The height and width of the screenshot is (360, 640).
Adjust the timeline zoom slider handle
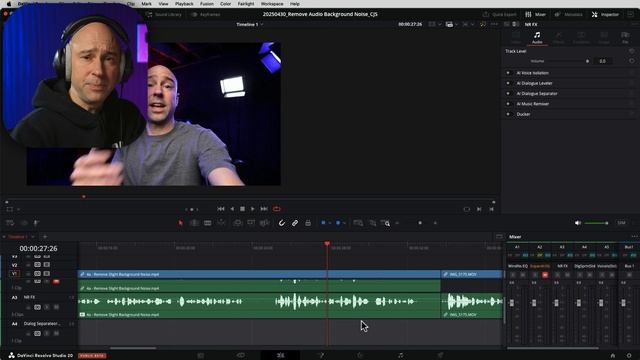pos(420,223)
